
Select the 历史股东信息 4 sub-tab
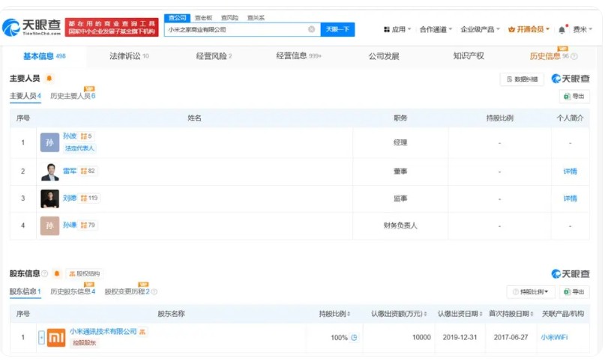click(73, 291)
